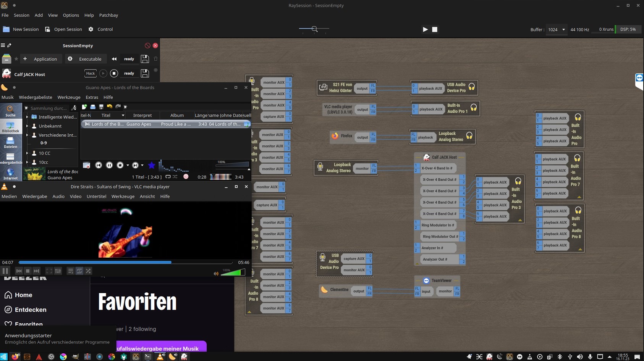Load a playlist with the folder icon
Viewport: 644px width, 361px height.
(93, 107)
